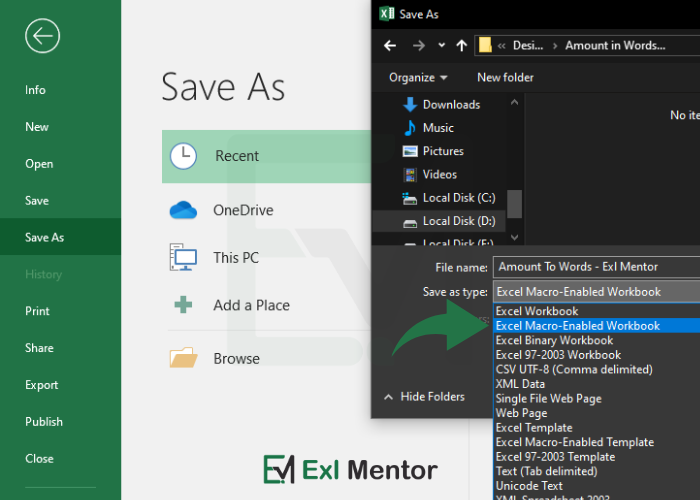
Task: Select Music in the navigation pane
Action: (438, 128)
